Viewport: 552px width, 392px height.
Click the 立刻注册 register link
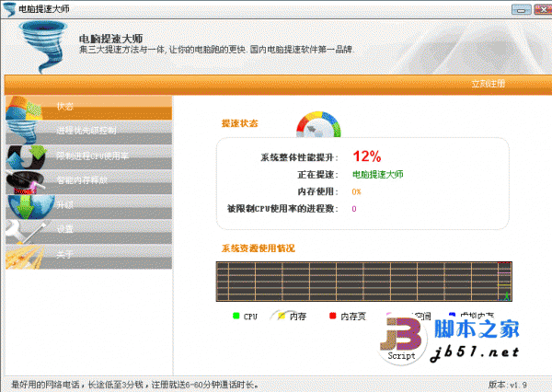(488, 84)
